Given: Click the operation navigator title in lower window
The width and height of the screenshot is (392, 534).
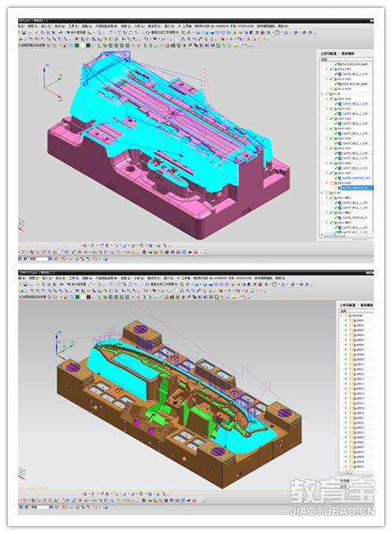Looking at the screenshot, I should pyautogui.click(x=356, y=305).
